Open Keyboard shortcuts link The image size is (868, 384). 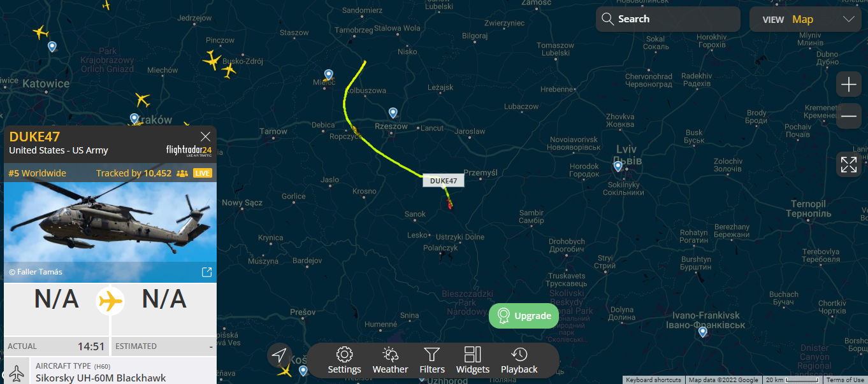pos(653,380)
